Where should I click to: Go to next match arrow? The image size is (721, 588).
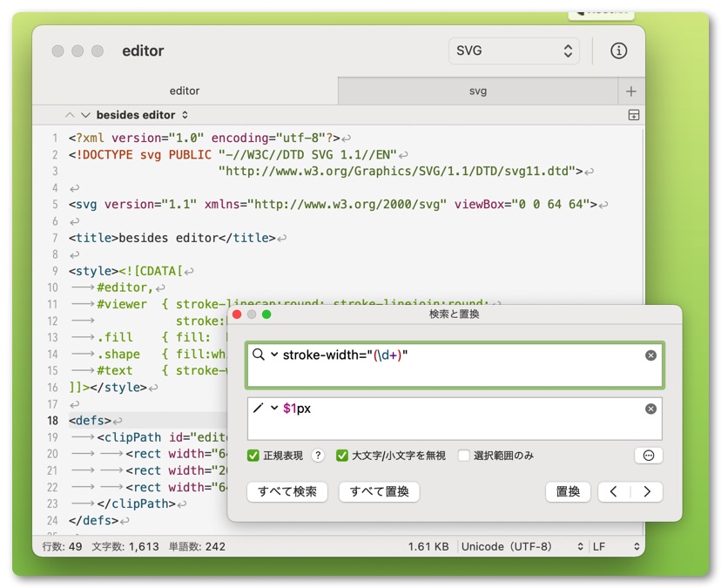pos(646,492)
